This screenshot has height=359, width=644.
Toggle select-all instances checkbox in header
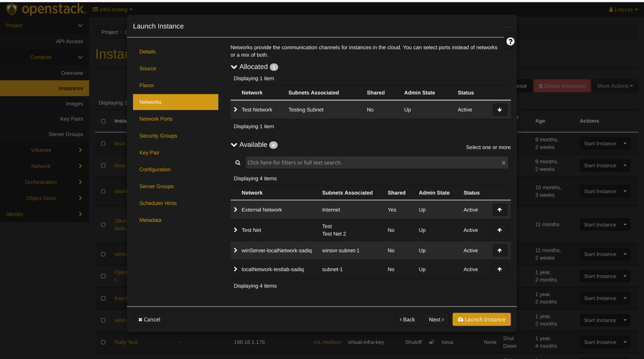(x=103, y=121)
